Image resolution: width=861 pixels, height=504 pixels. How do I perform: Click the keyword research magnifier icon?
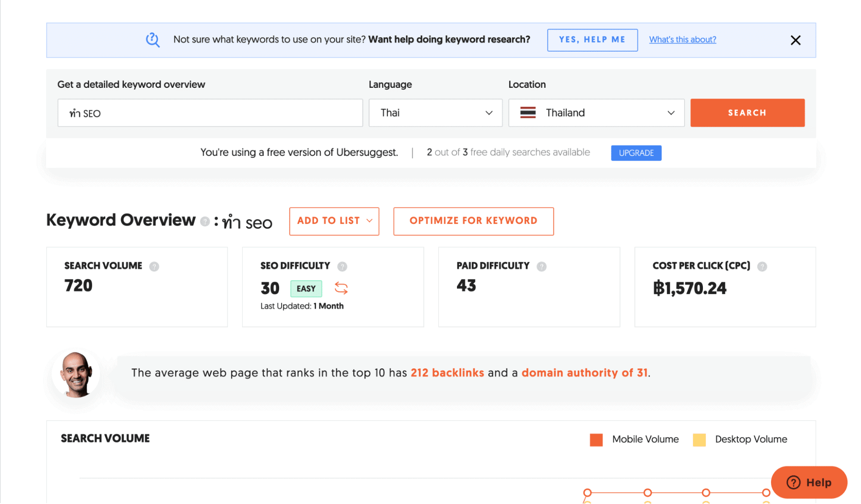(152, 40)
